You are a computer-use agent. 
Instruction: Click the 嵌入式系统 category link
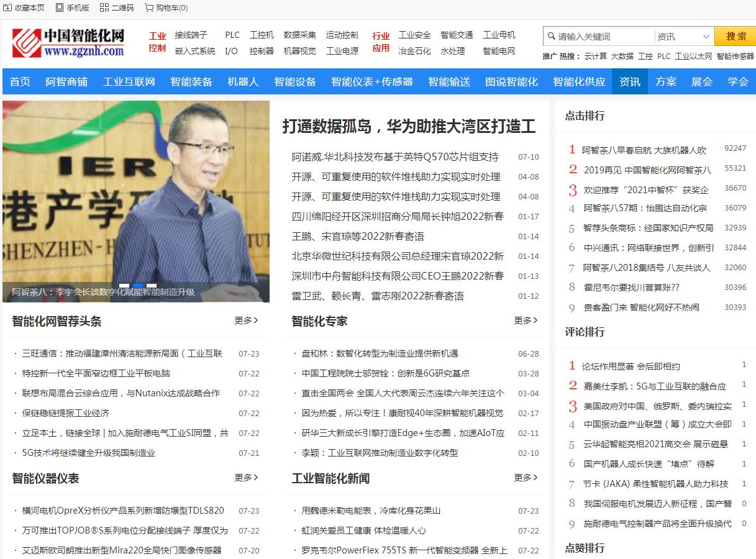click(195, 51)
